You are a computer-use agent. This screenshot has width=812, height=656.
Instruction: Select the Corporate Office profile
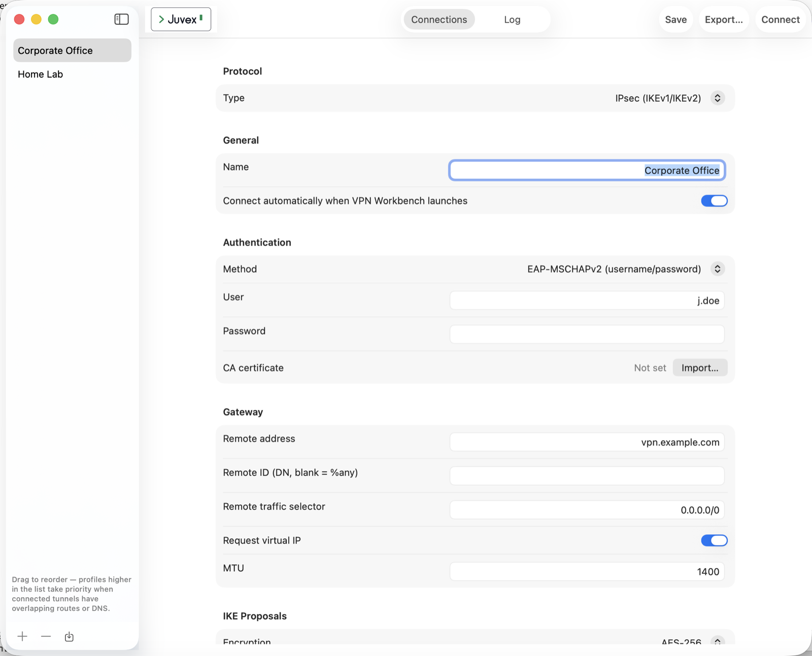point(72,50)
